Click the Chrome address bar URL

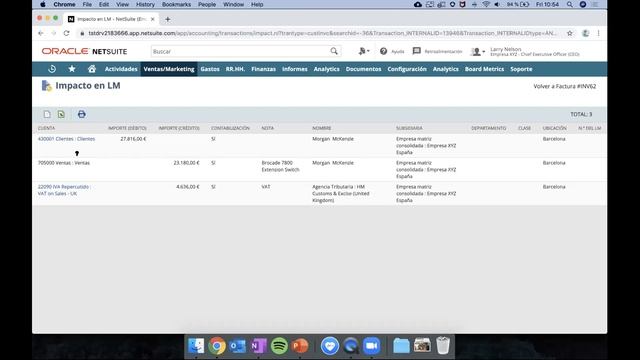coord(322,33)
